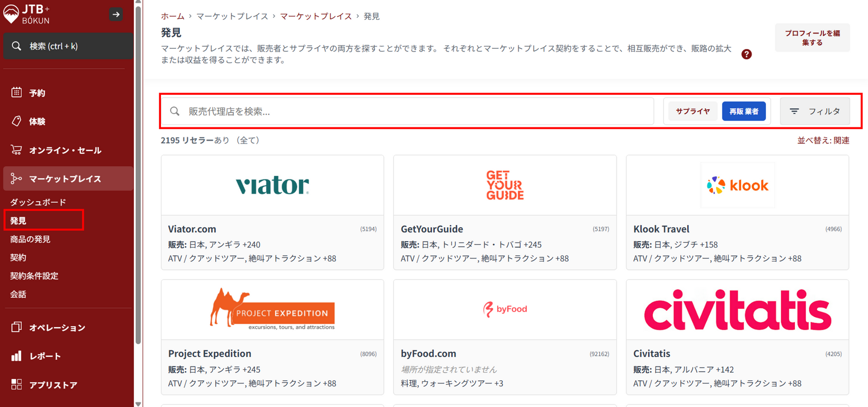Click the cart icon beside オンライン・セール
The width and height of the screenshot is (868, 407).
(x=16, y=150)
